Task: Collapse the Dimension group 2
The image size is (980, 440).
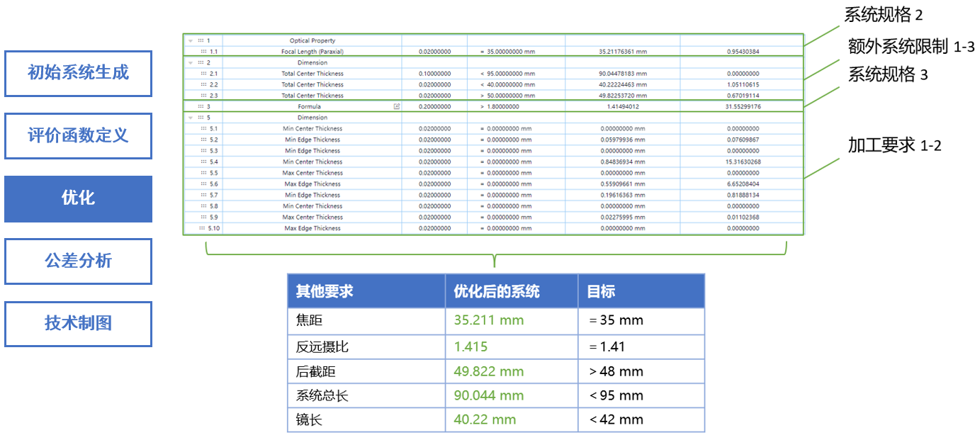Action: (x=191, y=62)
